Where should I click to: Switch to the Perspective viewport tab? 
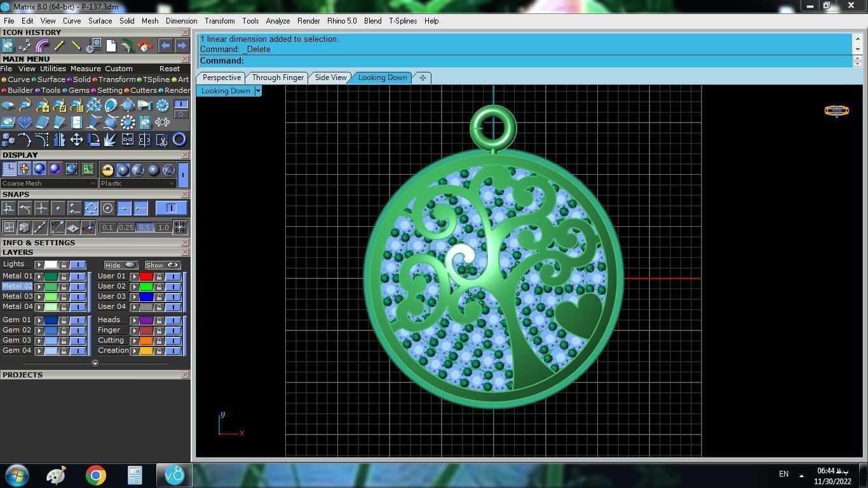point(222,78)
